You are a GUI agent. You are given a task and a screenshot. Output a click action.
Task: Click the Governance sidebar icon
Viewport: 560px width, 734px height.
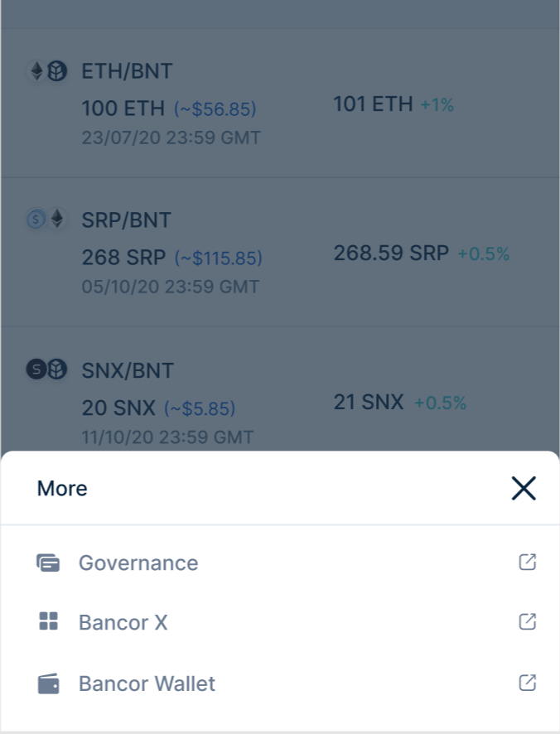coord(50,562)
